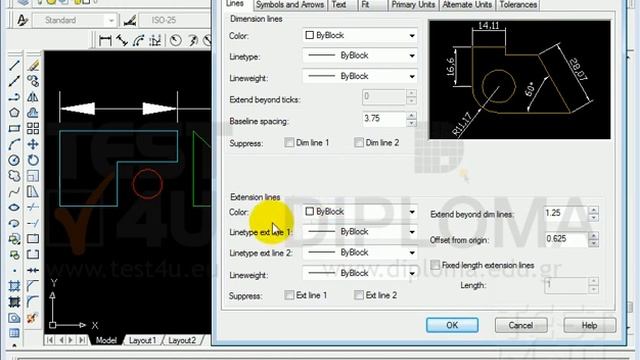Select the Revision Cloud tool

(14, 176)
